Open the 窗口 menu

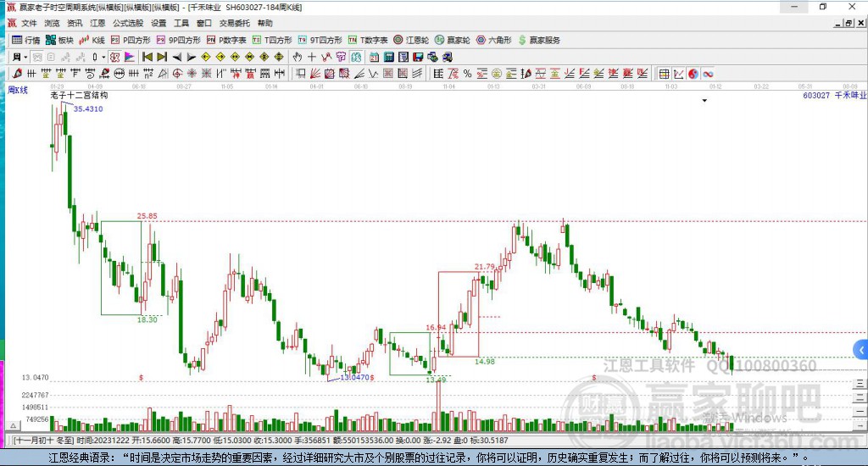[x=204, y=23]
